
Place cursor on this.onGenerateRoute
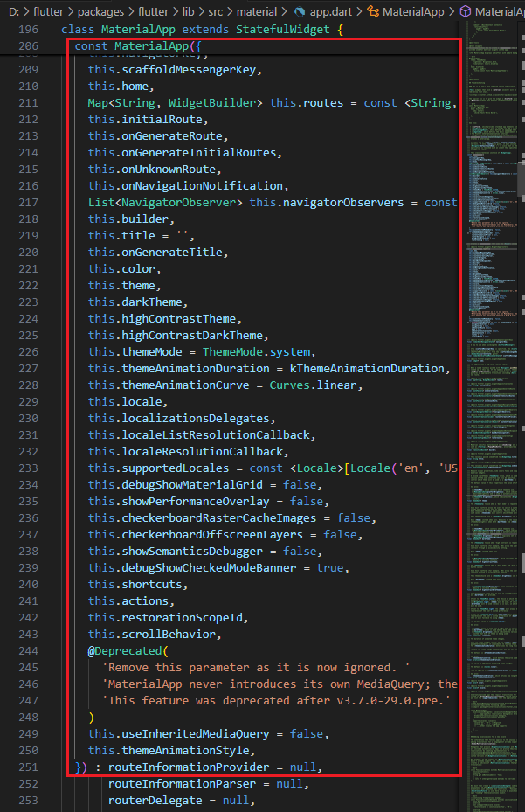click(158, 135)
